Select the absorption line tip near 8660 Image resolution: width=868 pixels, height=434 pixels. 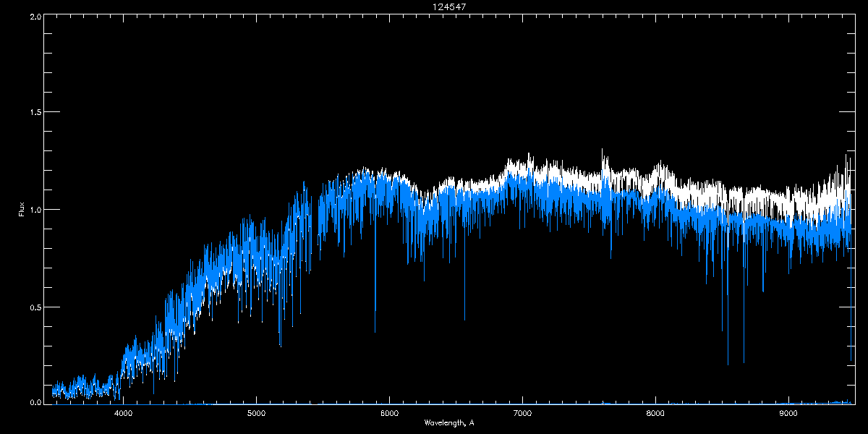pos(744,362)
